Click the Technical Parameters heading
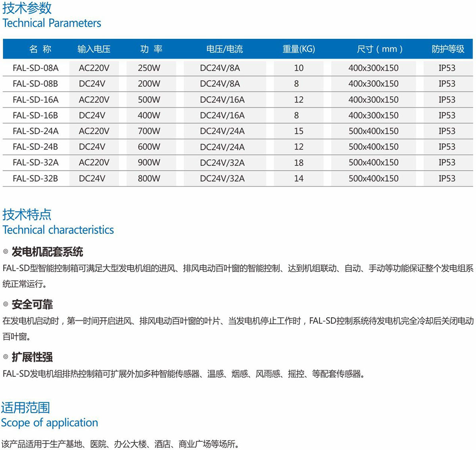 52,23
